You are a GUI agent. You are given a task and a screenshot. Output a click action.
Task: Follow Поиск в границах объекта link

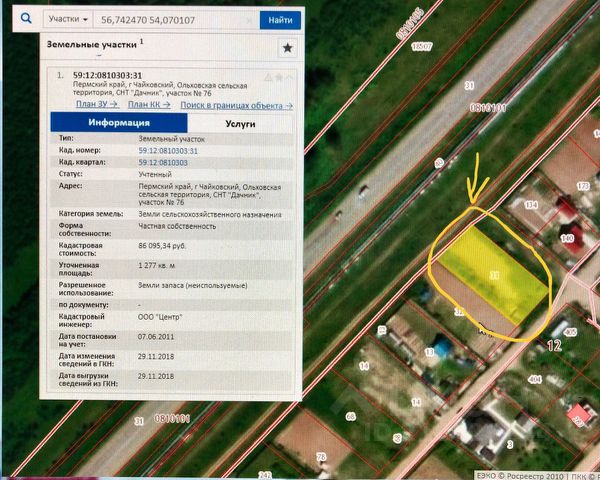click(x=237, y=104)
